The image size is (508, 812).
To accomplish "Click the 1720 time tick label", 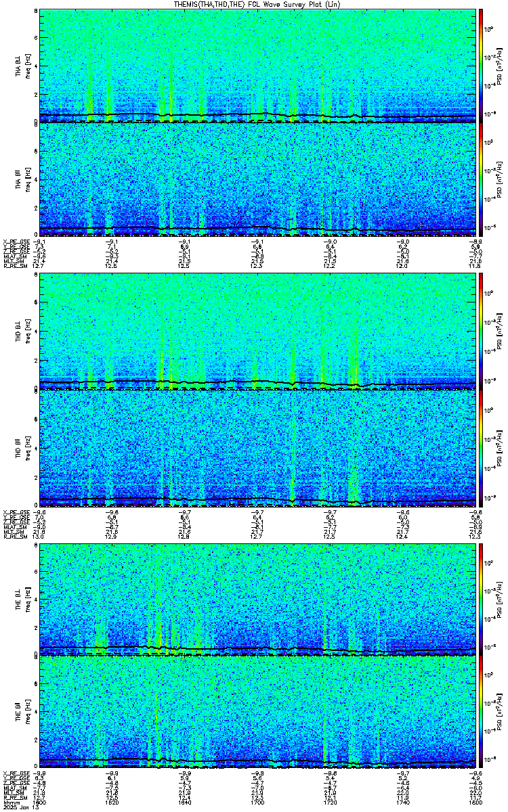I will pos(331,803).
